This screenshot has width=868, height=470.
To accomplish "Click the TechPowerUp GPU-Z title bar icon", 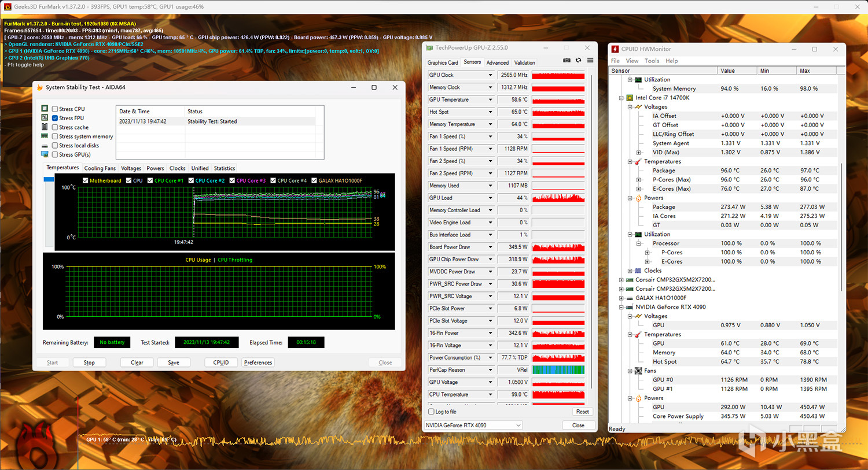I will tap(429, 48).
